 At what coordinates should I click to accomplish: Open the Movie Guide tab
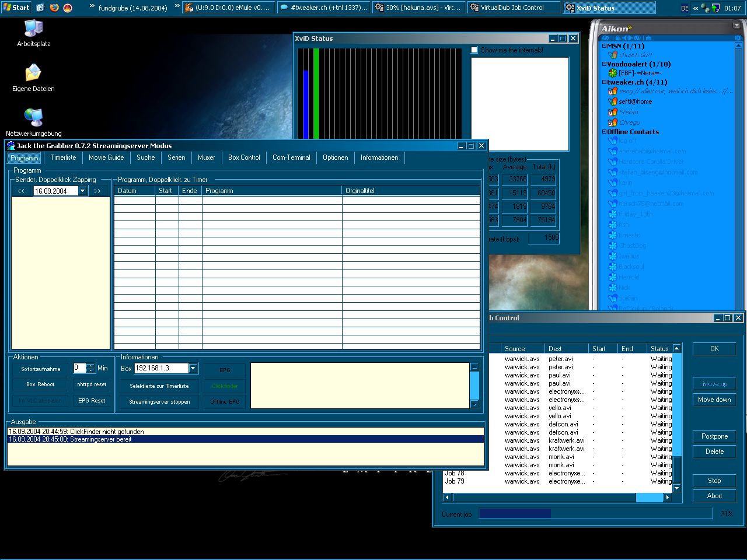pos(106,157)
